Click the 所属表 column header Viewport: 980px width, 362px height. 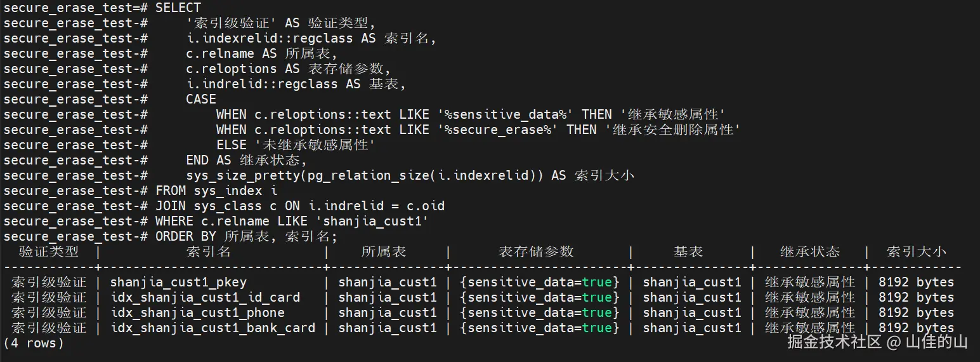384,251
